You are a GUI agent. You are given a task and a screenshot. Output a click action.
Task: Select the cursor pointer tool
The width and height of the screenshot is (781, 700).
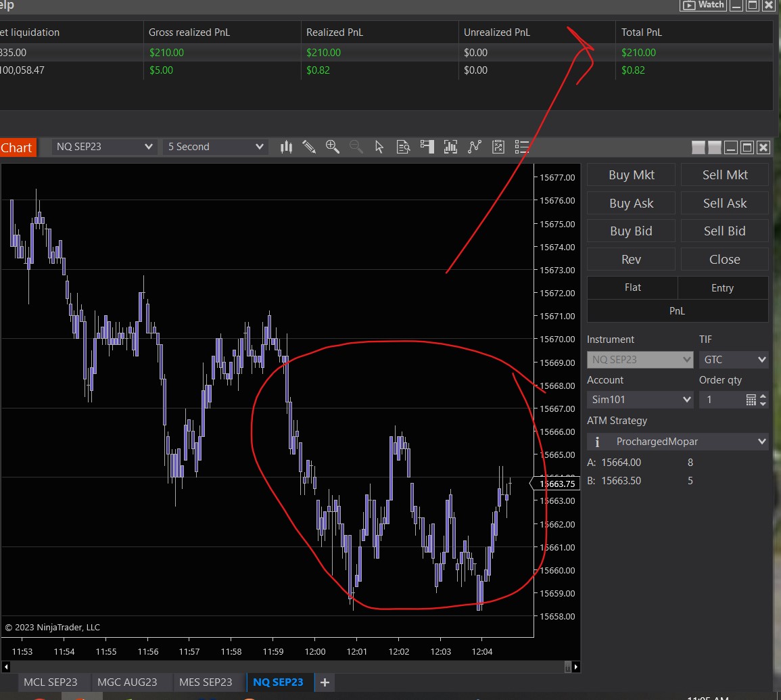coord(379,147)
